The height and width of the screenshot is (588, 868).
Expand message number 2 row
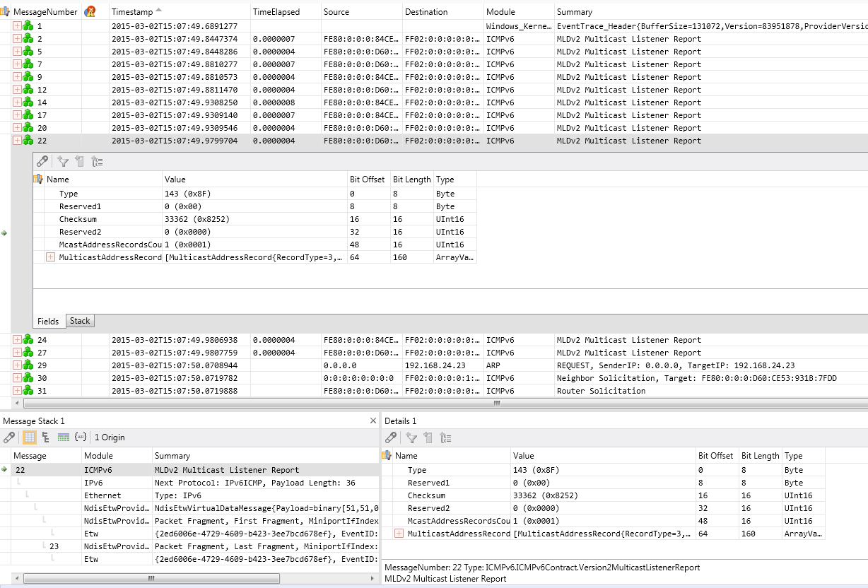click(17, 39)
